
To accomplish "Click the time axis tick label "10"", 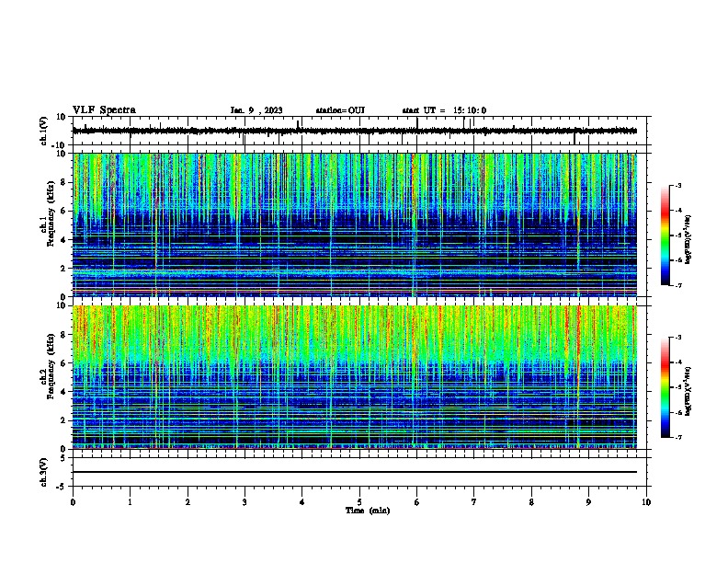I will point(646,502).
